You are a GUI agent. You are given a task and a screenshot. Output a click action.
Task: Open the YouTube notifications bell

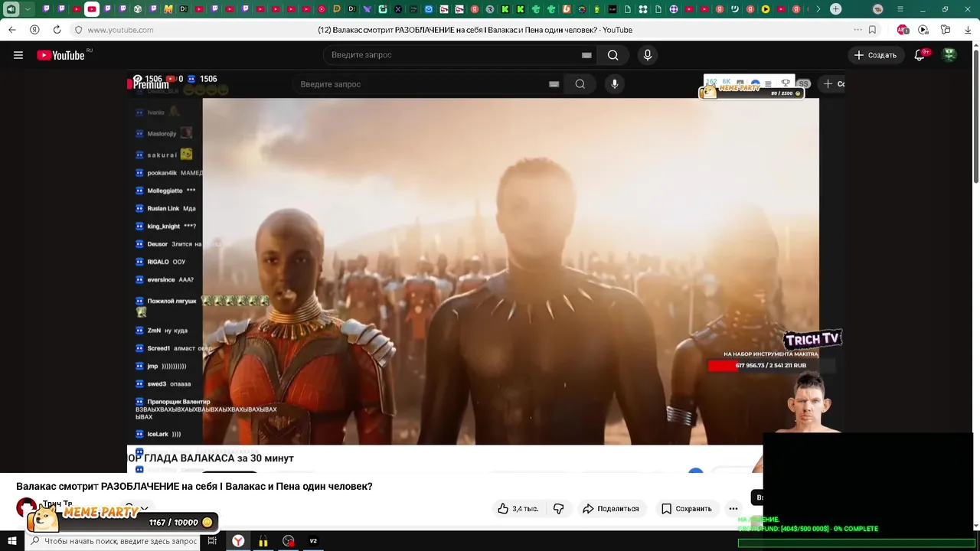[x=920, y=55]
